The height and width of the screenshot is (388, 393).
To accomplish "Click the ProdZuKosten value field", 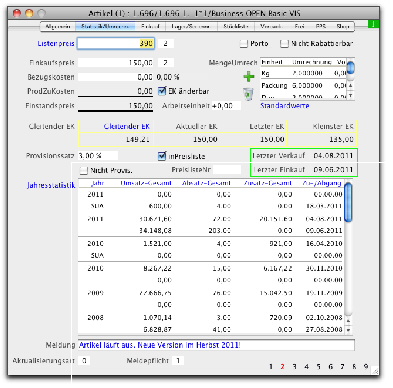I will click(116, 91).
